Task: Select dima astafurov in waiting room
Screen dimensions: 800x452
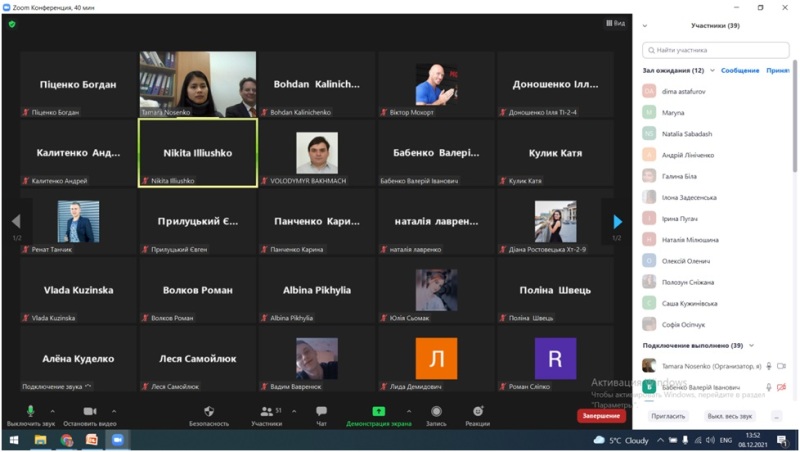Action: coord(715,91)
